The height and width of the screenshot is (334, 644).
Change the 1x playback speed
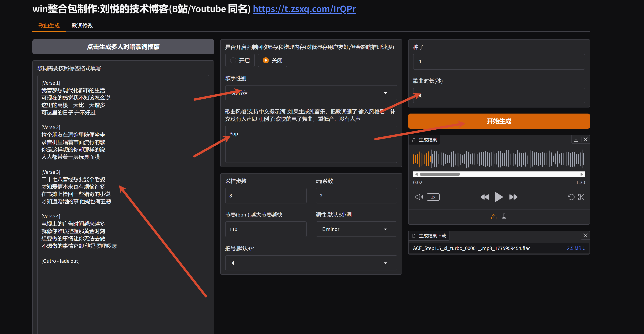(x=433, y=197)
